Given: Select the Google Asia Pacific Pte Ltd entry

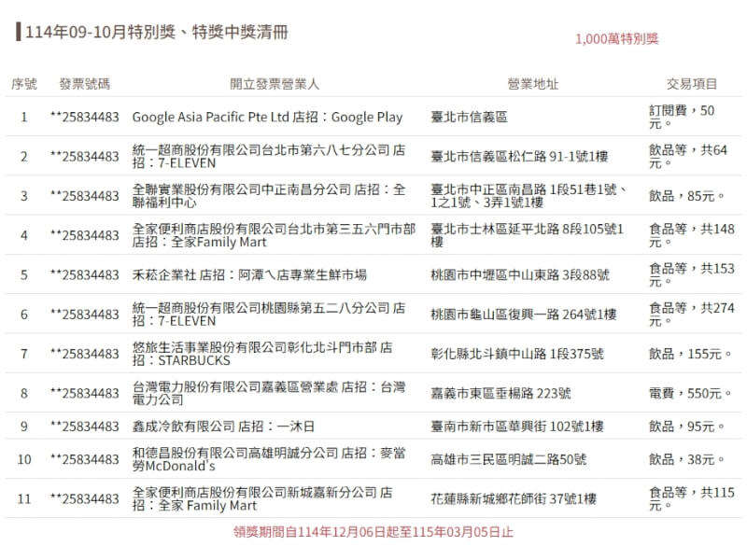Looking at the screenshot, I should (267, 118).
